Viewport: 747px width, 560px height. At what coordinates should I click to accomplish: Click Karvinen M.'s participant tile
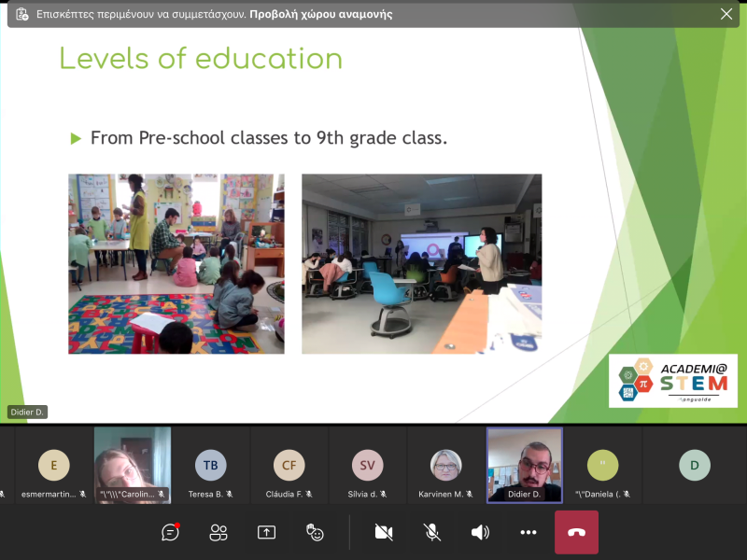point(445,465)
